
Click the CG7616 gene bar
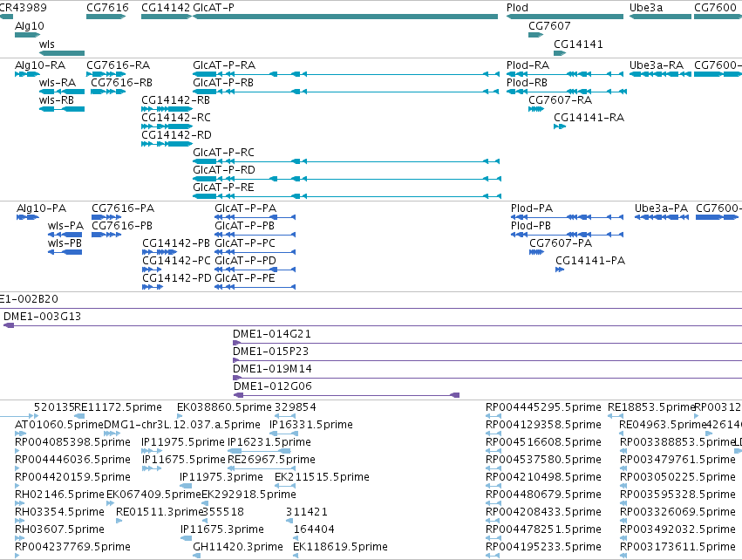tap(106, 17)
